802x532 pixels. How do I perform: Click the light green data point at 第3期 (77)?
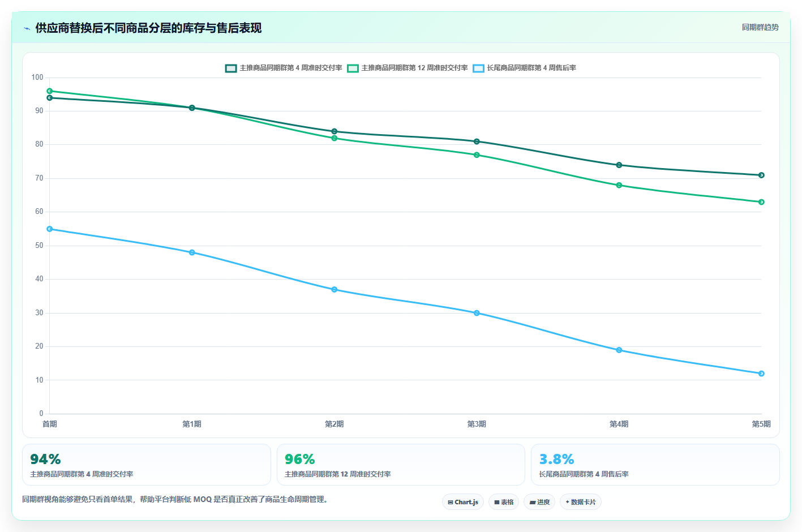point(477,155)
